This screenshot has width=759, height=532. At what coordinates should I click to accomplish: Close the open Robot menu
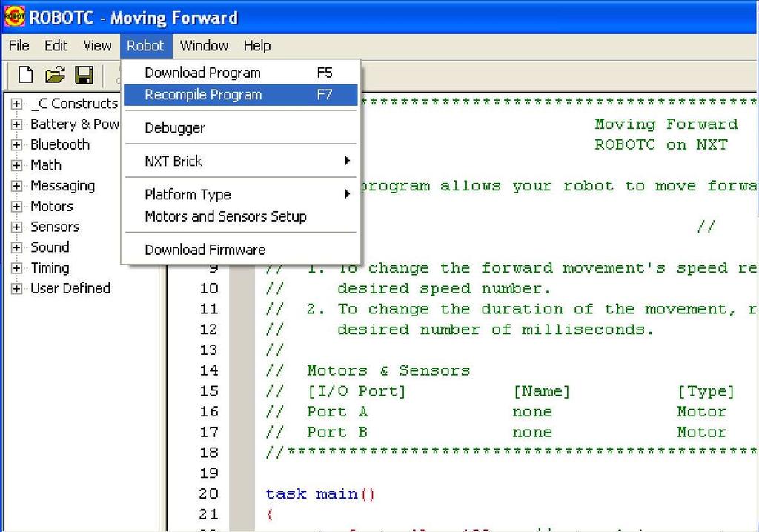(146, 45)
